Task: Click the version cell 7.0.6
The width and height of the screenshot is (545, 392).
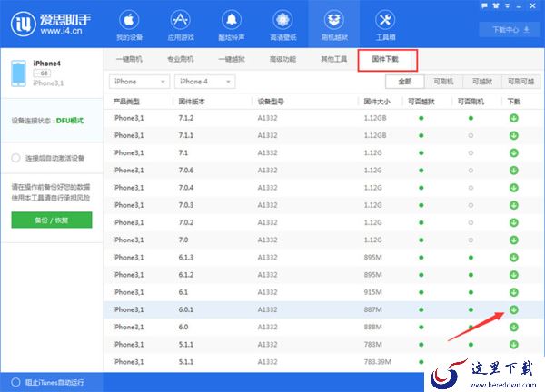Action: click(185, 170)
